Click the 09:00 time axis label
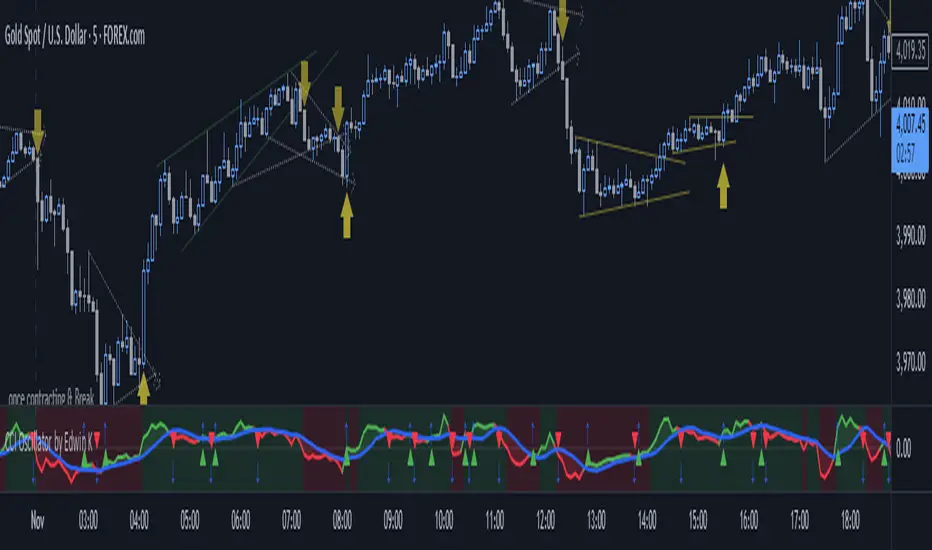Screen dimensions: 932x550 pyautogui.click(x=393, y=521)
